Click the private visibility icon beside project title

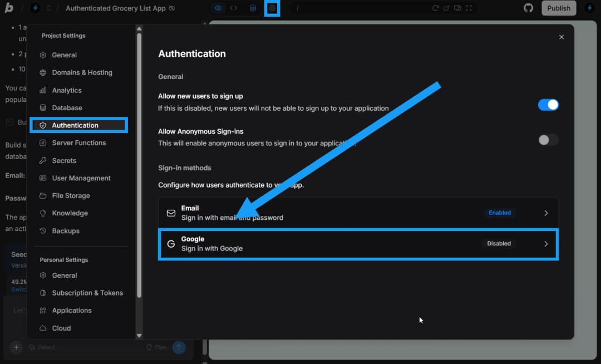(x=172, y=8)
